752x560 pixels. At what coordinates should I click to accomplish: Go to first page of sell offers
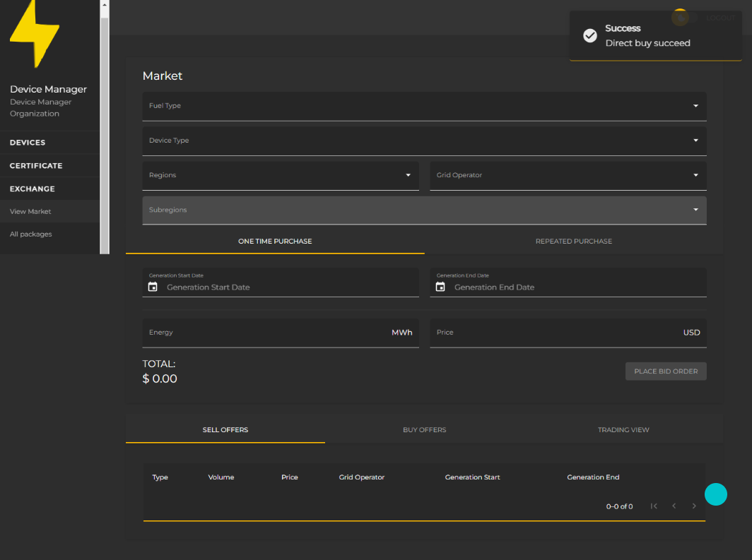pos(654,506)
